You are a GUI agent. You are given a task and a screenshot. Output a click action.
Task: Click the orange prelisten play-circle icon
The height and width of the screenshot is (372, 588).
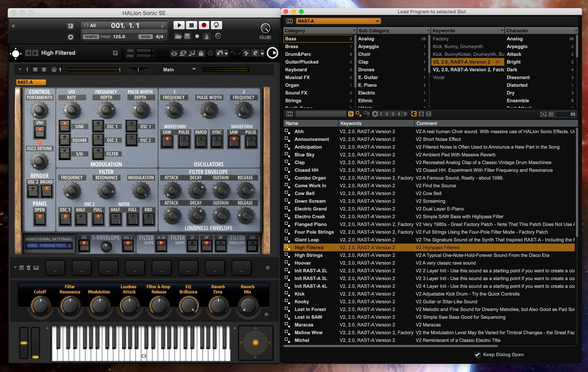[x=414, y=114]
